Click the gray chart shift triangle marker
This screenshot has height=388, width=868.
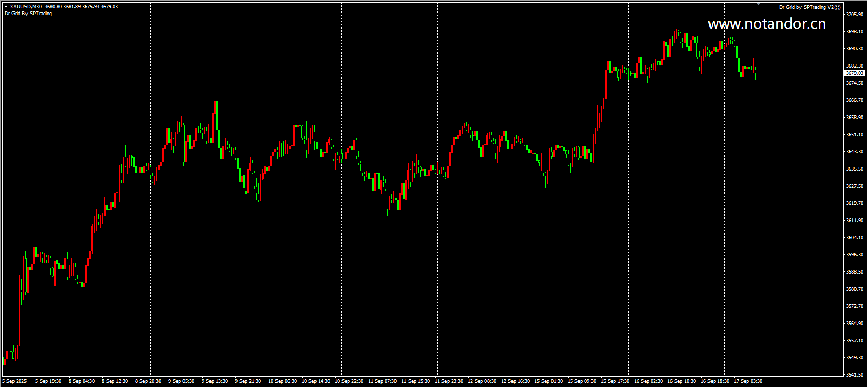click(758, 4)
